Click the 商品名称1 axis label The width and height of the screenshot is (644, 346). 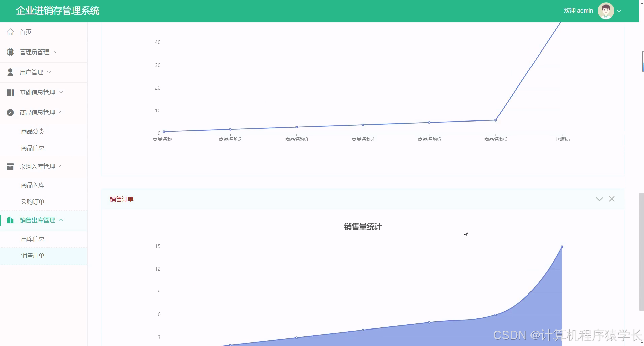pos(164,139)
